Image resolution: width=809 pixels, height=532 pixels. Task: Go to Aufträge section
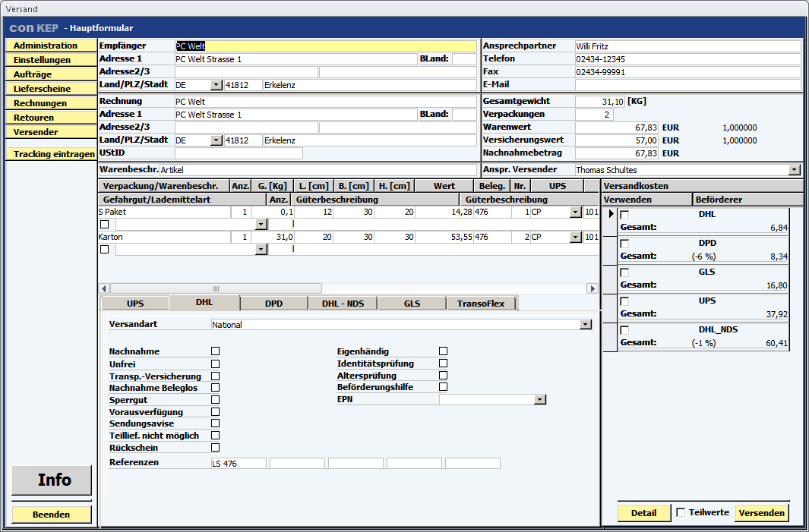51,74
